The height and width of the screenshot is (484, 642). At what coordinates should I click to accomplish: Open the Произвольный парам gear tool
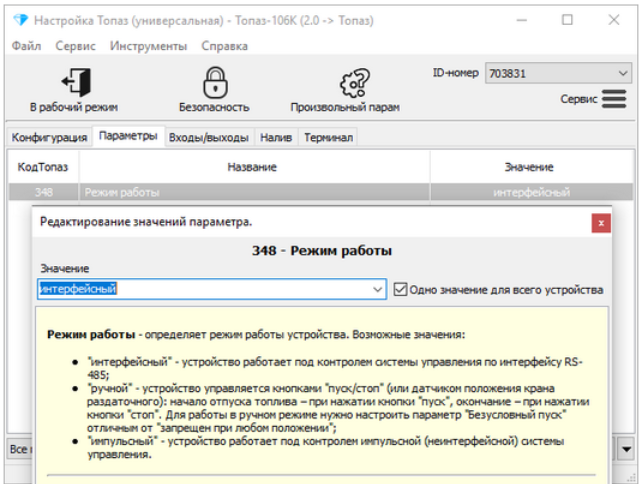(355, 83)
